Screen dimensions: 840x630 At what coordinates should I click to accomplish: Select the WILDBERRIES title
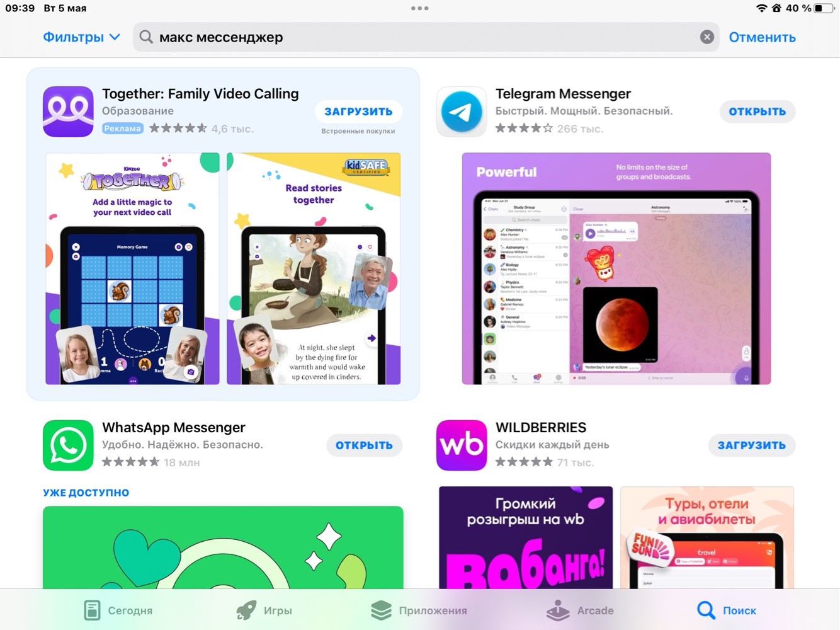click(x=541, y=428)
